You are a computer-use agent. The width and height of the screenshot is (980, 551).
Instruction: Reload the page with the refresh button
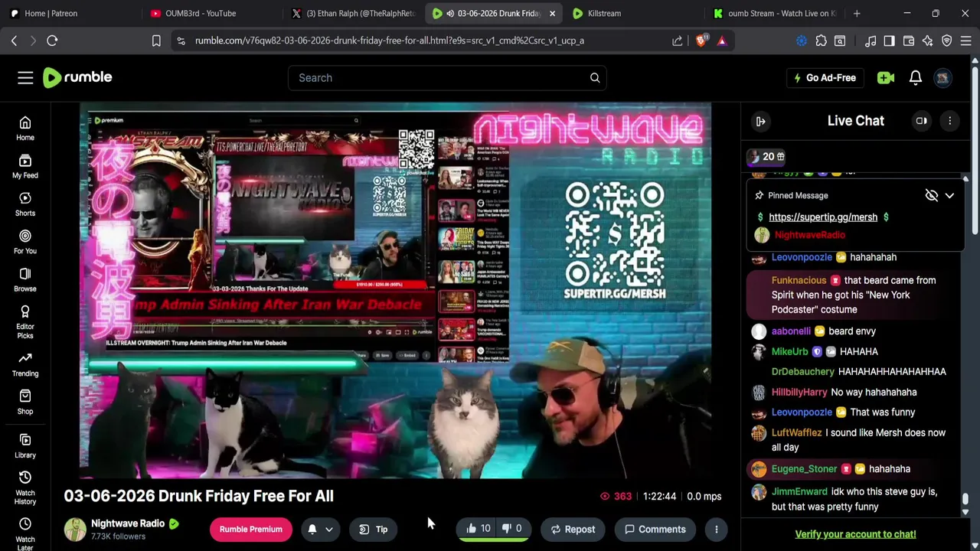(52, 41)
